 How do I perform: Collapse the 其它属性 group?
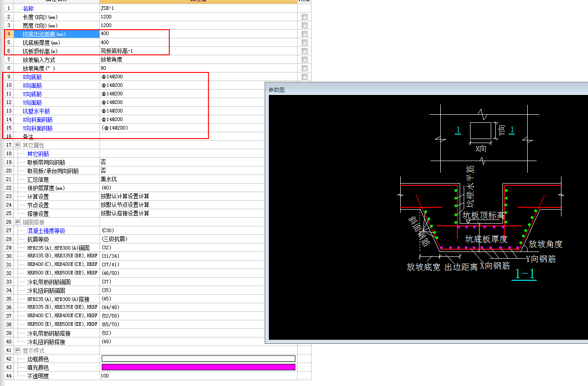click(18, 145)
